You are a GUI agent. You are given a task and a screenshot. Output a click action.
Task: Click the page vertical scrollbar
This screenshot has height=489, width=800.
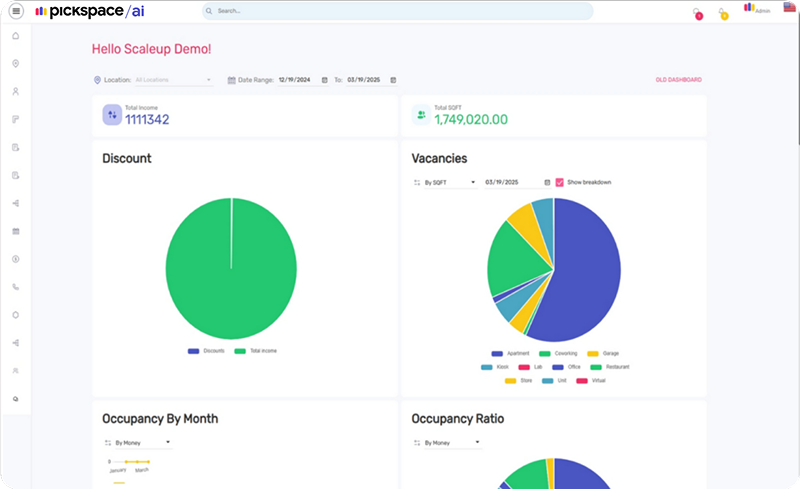797,77
